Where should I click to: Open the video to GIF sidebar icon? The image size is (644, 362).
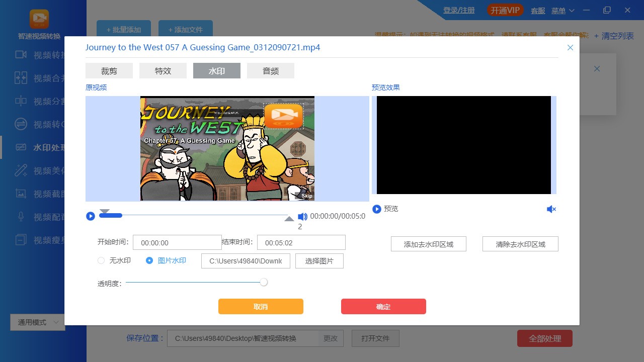[21, 124]
